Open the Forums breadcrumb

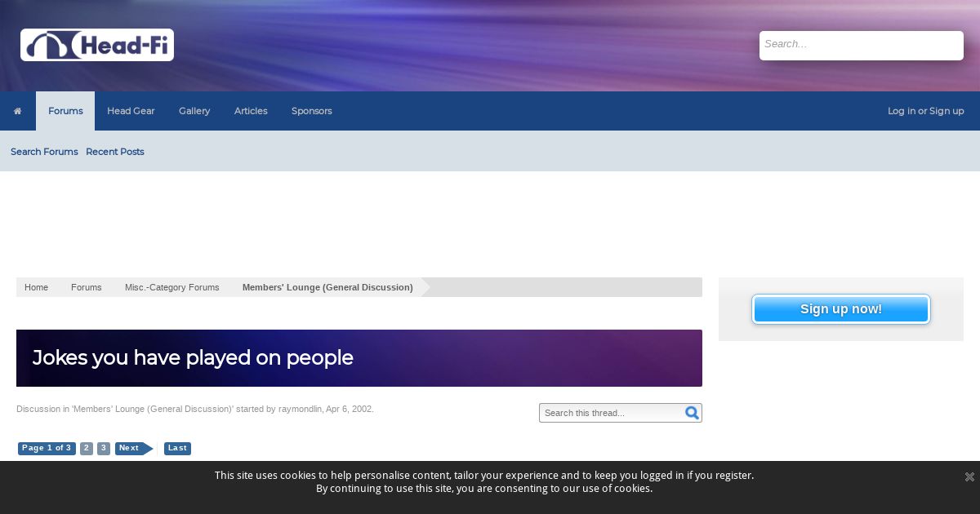[x=87, y=287]
